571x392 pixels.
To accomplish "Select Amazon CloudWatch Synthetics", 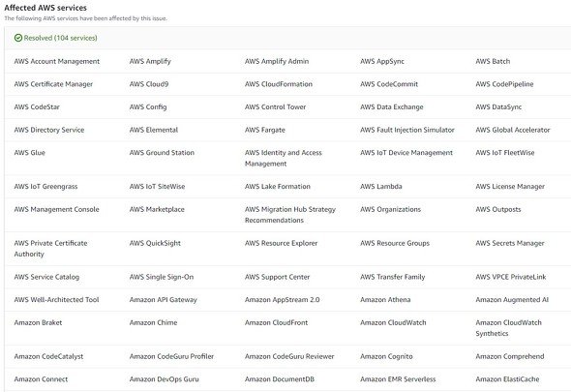I will pos(508,328).
